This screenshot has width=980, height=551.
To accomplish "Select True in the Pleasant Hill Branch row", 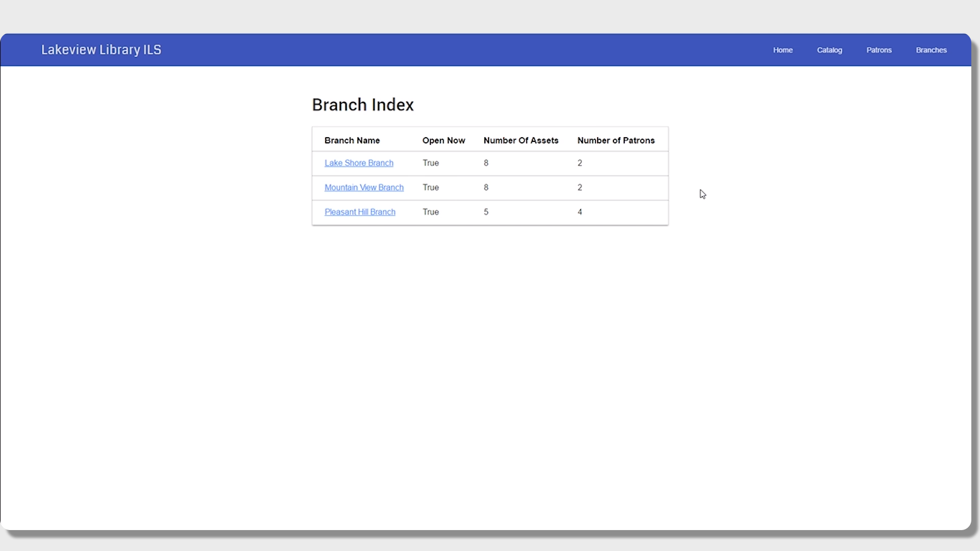I will point(431,212).
